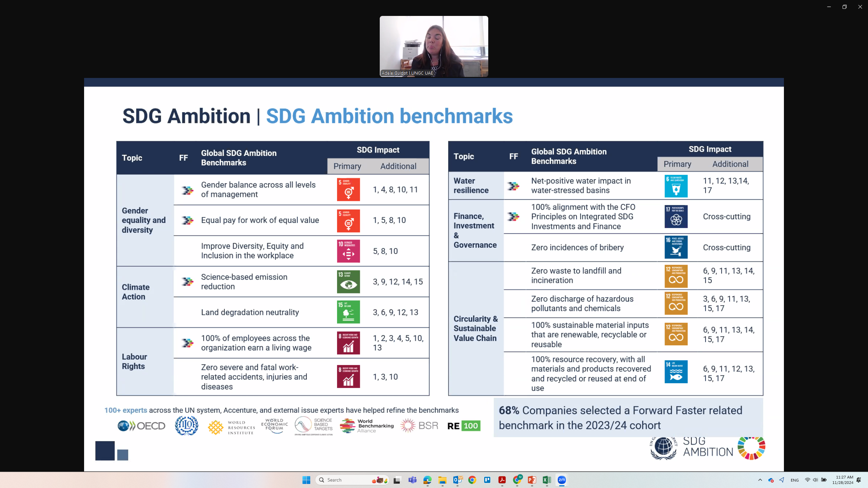
Task: Open Microsoft Teams from the taskbar
Action: [x=412, y=480]
